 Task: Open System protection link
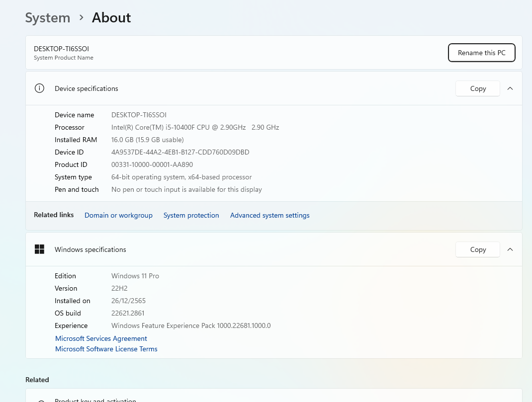(191, 215)
